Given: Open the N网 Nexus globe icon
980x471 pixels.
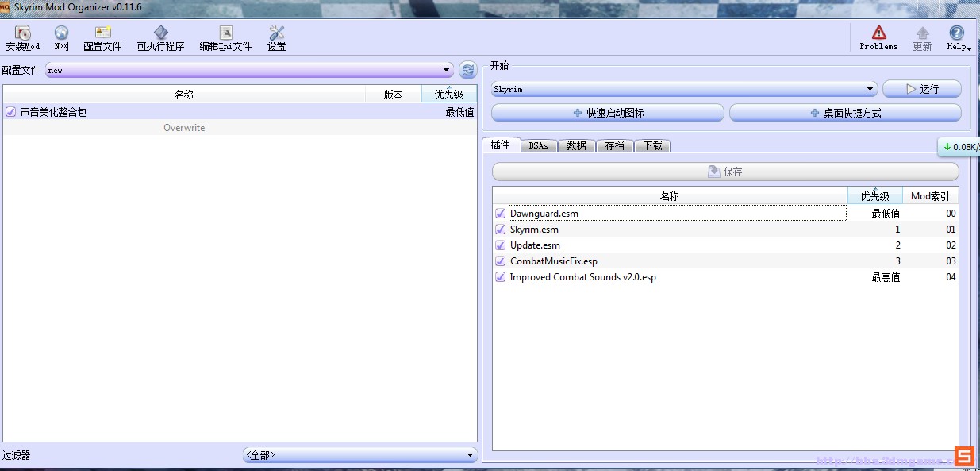Looking at the screenshot, I should click(61, 33).
